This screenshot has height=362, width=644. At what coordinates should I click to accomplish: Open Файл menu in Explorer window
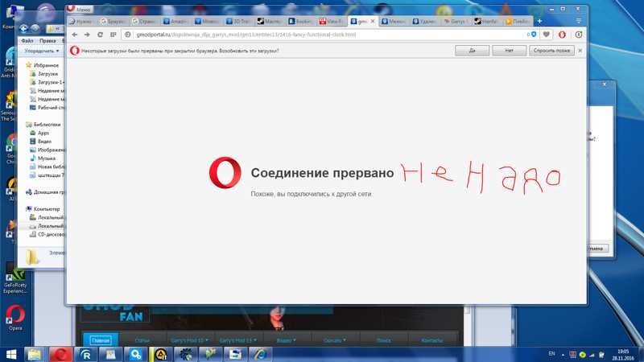pyautogui.click(x=27, y=41)
